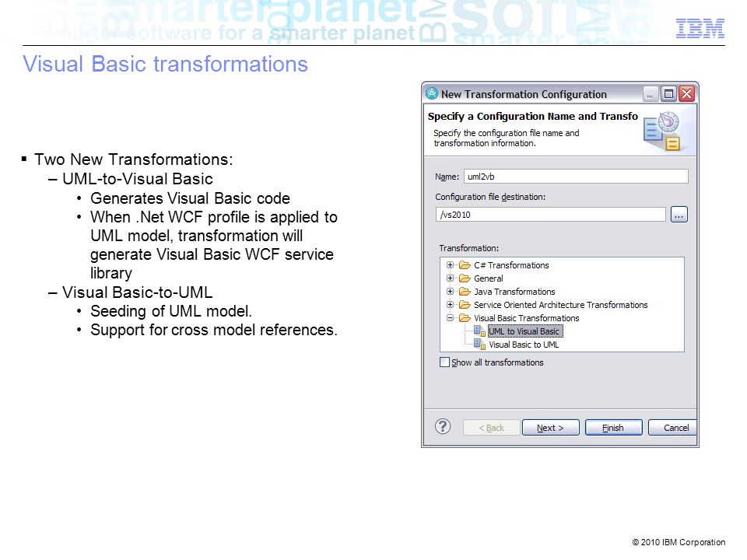Select the C# Transformations tree row
747x560 pixels.
[511, 265]
